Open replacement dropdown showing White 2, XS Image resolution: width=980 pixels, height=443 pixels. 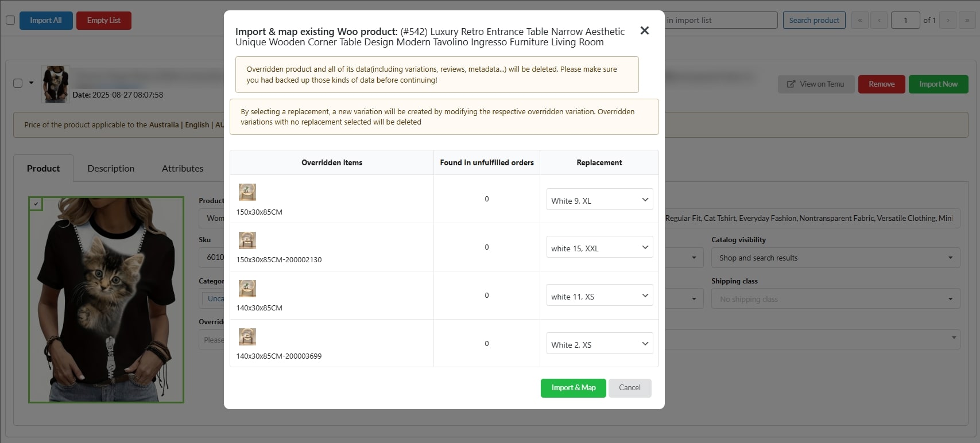599,344
